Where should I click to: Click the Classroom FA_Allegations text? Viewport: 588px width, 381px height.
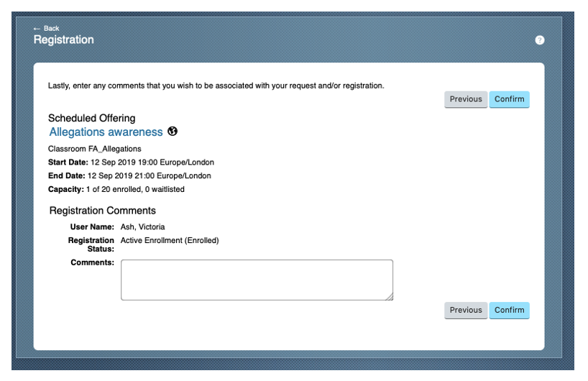[94, 149]
